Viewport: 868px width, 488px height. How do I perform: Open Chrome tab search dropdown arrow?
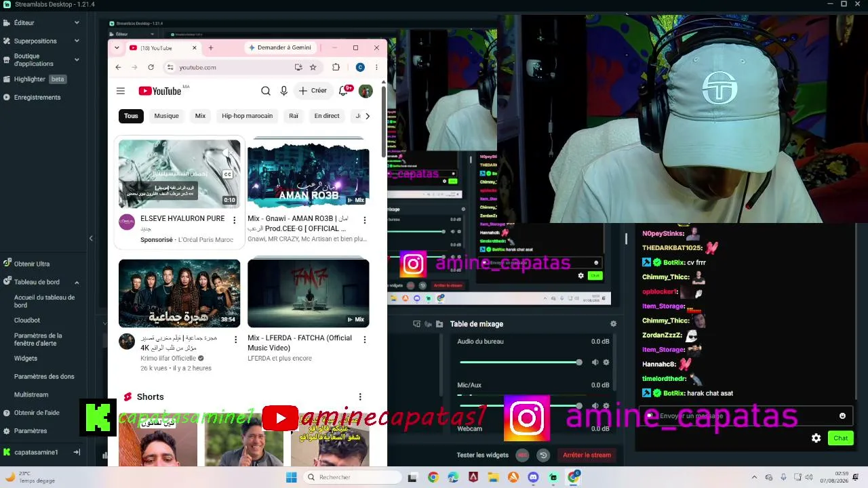click(x=117, y=48)
